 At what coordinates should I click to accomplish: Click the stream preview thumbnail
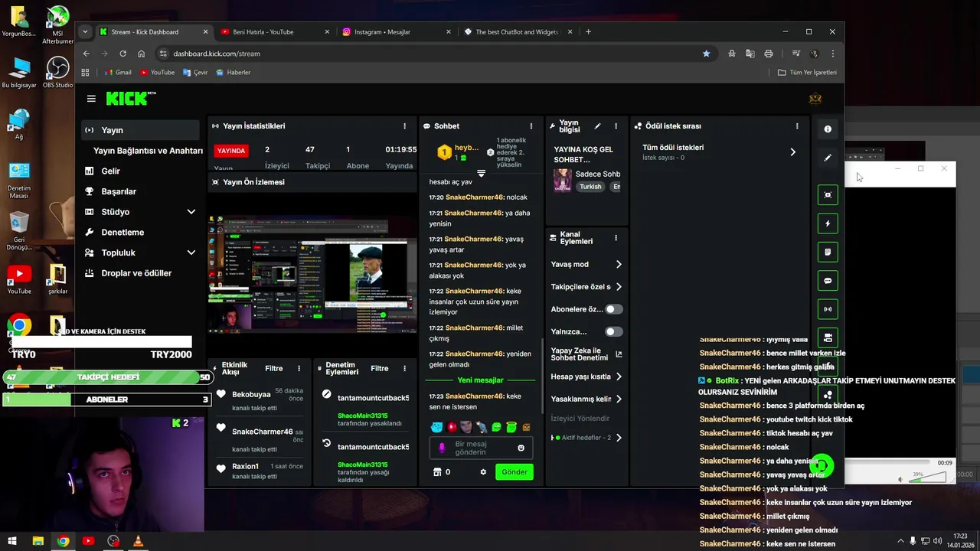tap(312, 273)
